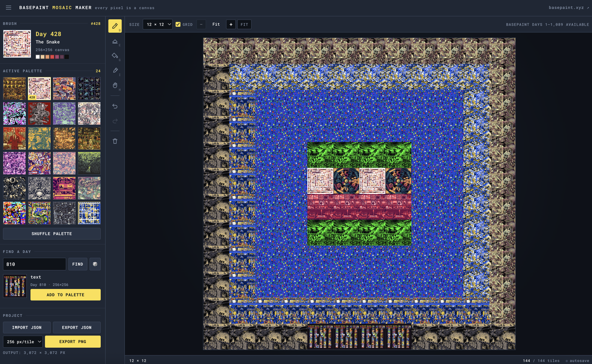Click the FIT zoom button
592x364 pixels.
coord(244,24)
